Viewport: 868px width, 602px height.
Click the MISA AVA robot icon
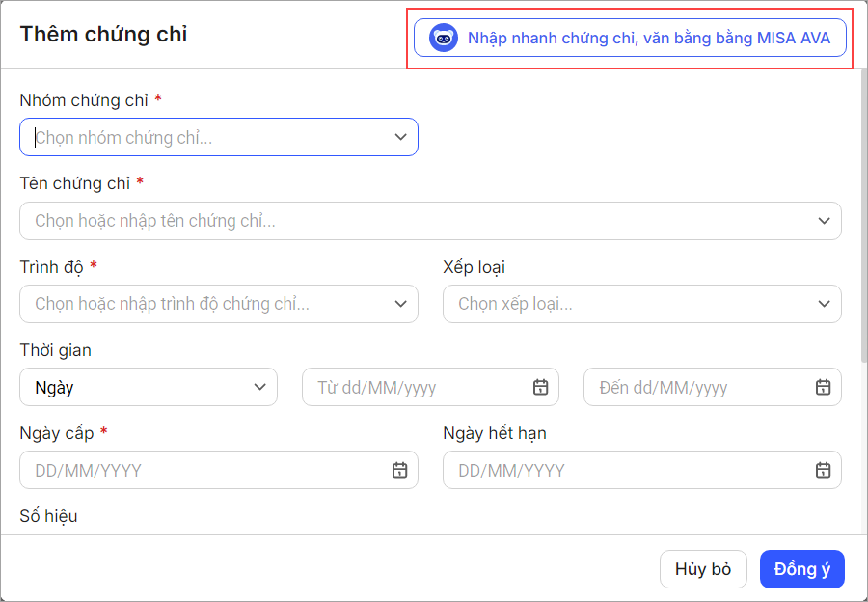tap(444, 39)
